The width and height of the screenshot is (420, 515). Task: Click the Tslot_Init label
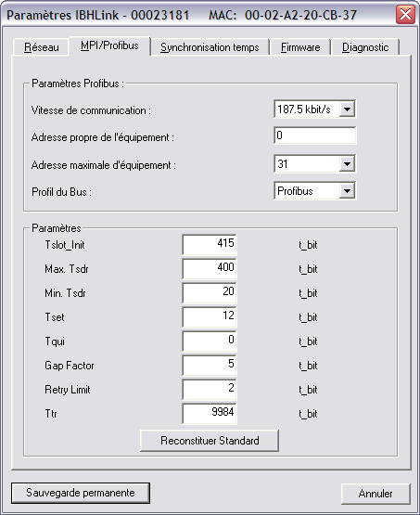tap(65, 245)
